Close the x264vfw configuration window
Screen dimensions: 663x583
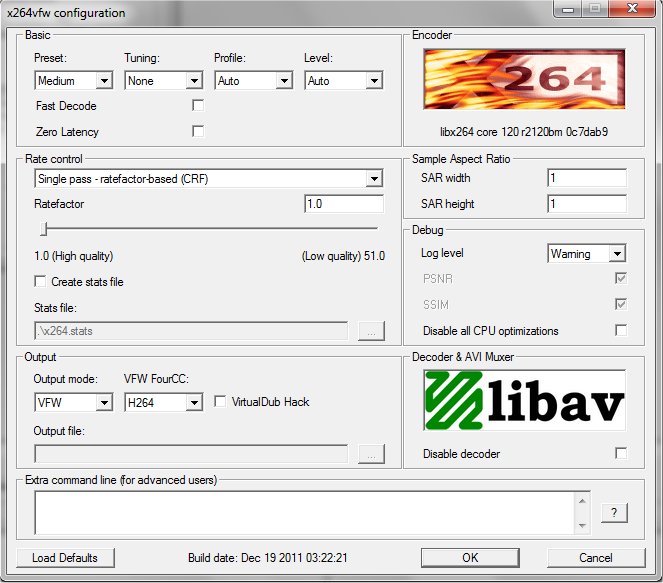click(632, 8)
